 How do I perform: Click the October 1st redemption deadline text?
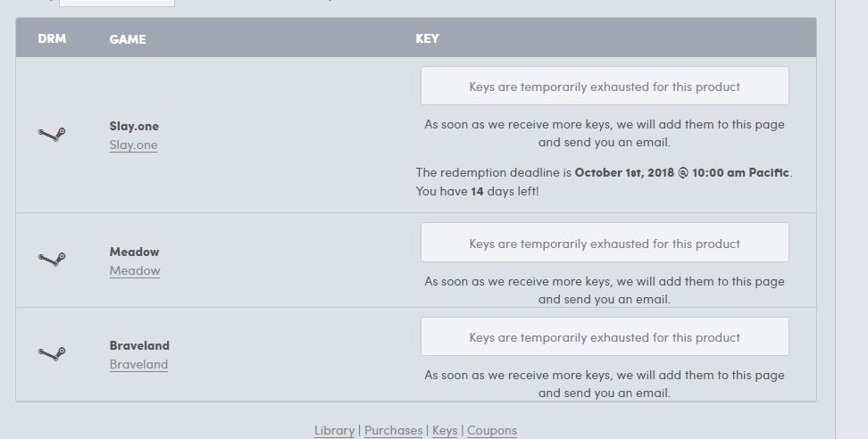pos(682,172)
